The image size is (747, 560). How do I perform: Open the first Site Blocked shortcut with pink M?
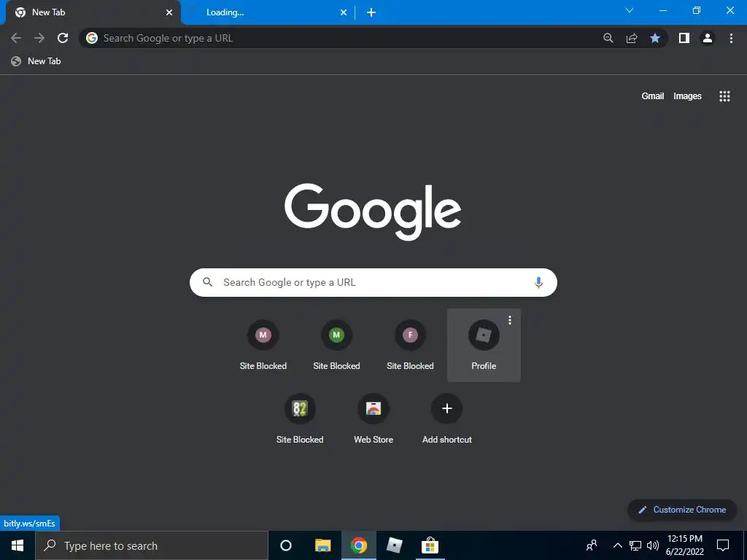[x=263, y=345]
